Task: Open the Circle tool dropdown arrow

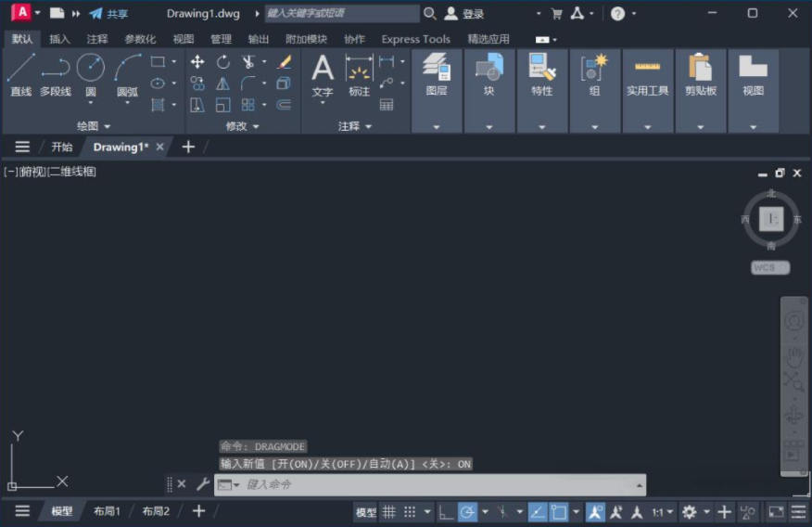Action: click(91, 103)
